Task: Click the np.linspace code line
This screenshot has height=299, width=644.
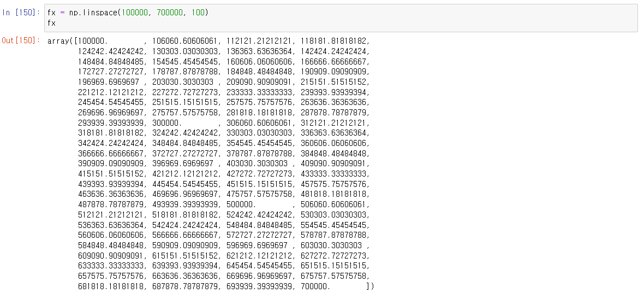Action: tap(128, 13)
